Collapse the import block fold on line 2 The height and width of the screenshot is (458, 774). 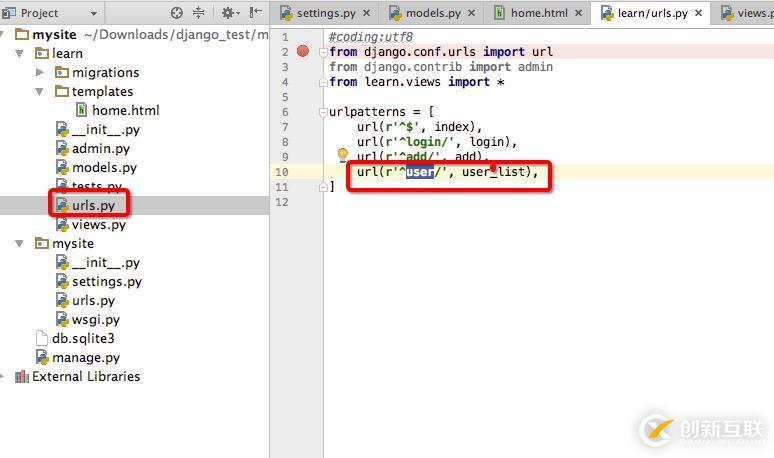(x=323, y=52)
